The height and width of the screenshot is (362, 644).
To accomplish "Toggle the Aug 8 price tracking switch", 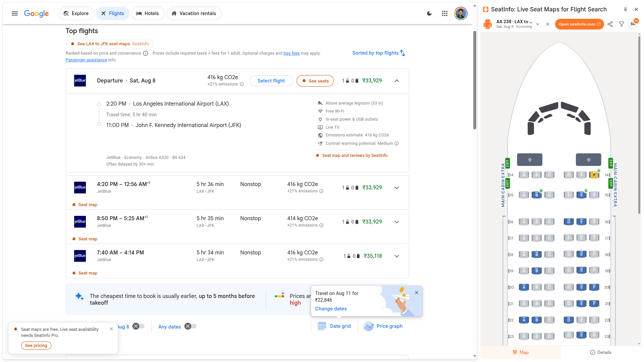I will [139, 326].
